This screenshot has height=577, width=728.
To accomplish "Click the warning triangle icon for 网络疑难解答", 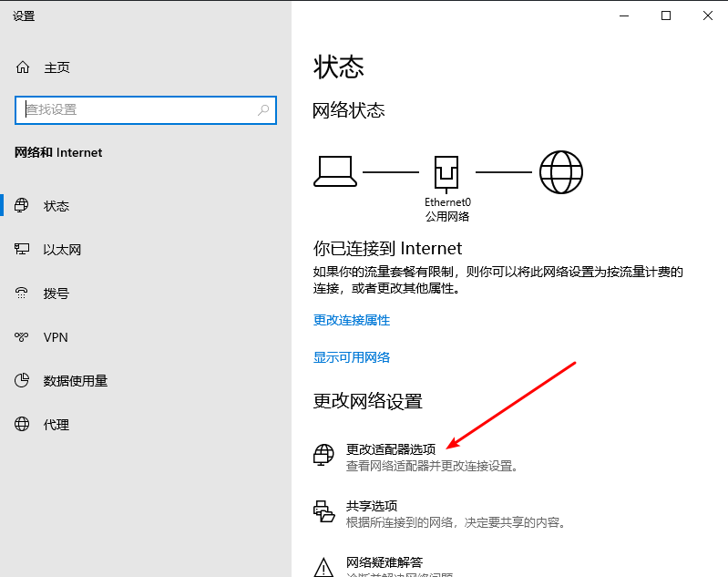I will pos(323,567).
